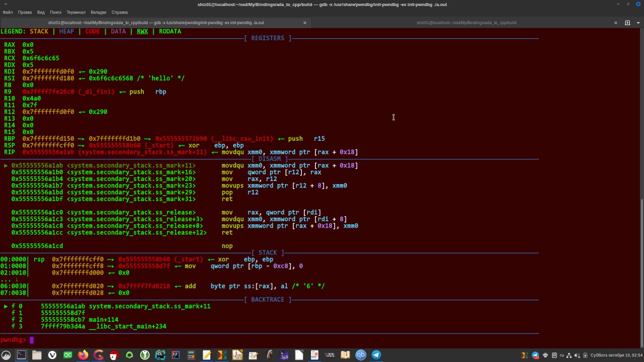Open the Файл menu
This screenshot has height=362, width=644.
click(x=8, y=12)
